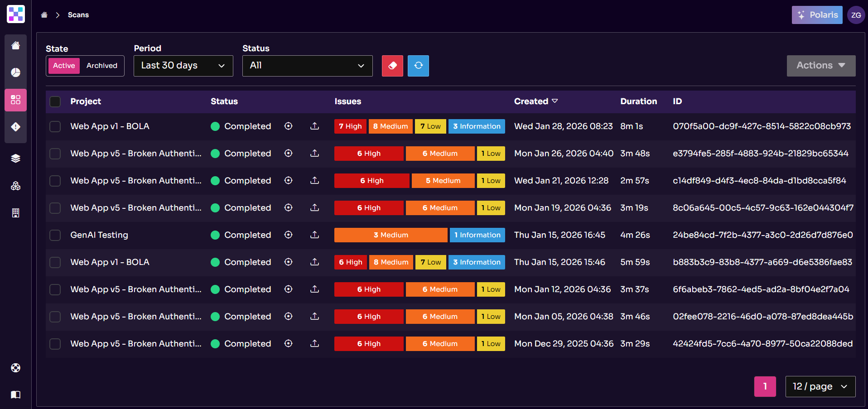Open the organization building icon in sidebar
868x409 pixels.
pyautogui.click(x=15, y=186)
